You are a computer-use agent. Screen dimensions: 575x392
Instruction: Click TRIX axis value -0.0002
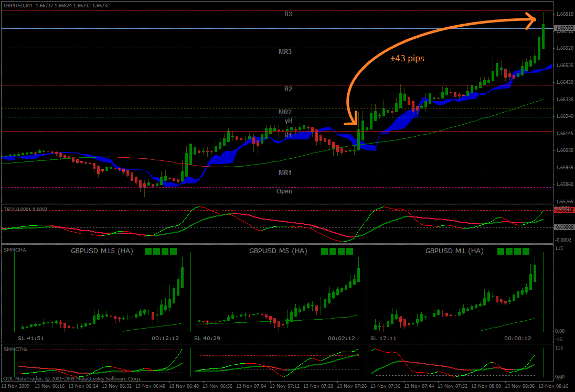[563, 240]
